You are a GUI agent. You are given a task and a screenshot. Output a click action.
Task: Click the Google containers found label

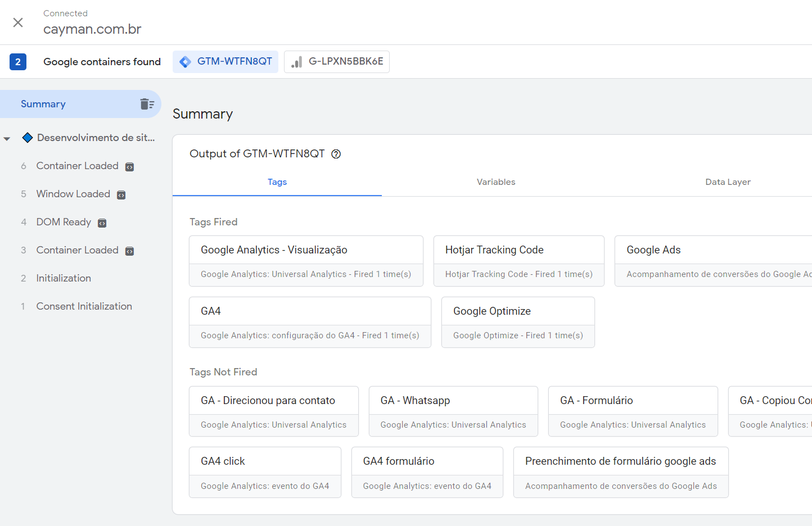point(102,62)
